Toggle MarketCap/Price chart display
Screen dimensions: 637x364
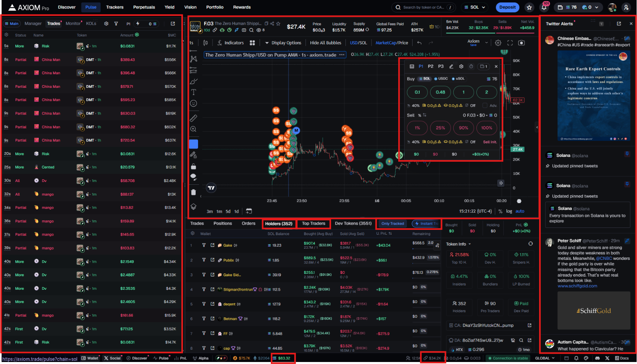coord(392,43)
